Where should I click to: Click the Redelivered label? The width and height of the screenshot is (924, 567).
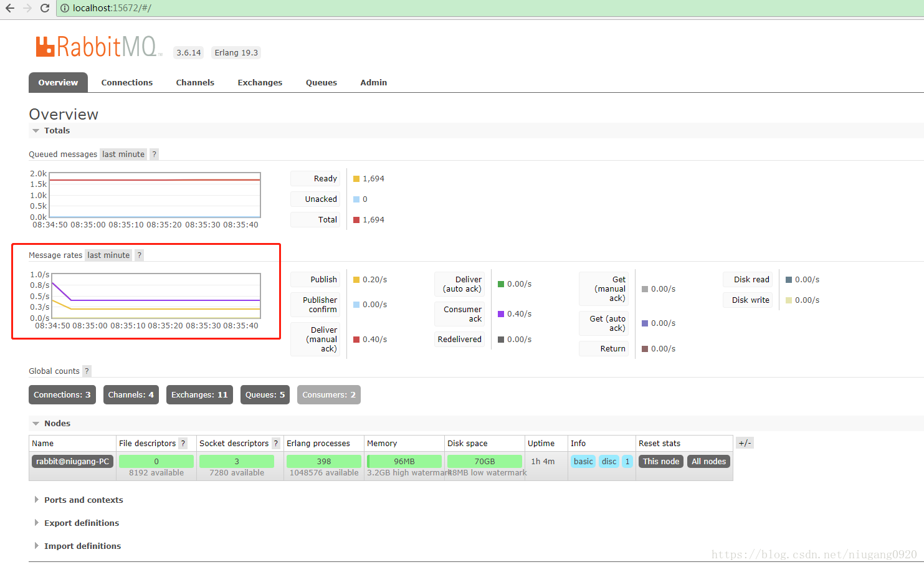point(460,340)
